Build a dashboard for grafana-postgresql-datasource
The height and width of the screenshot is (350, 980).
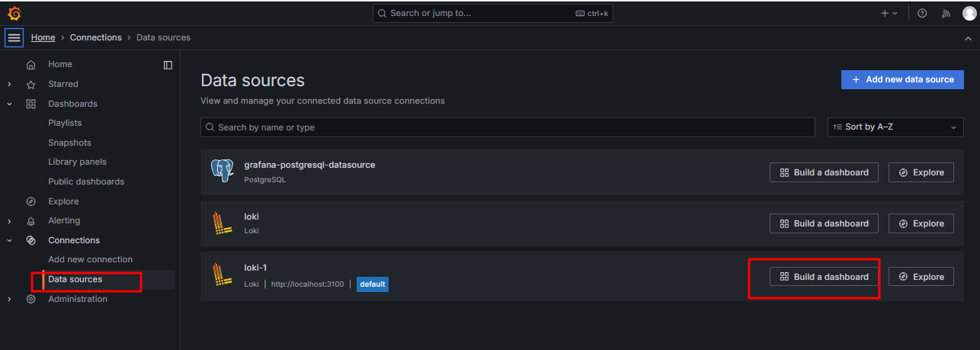[x=824, y=172]
